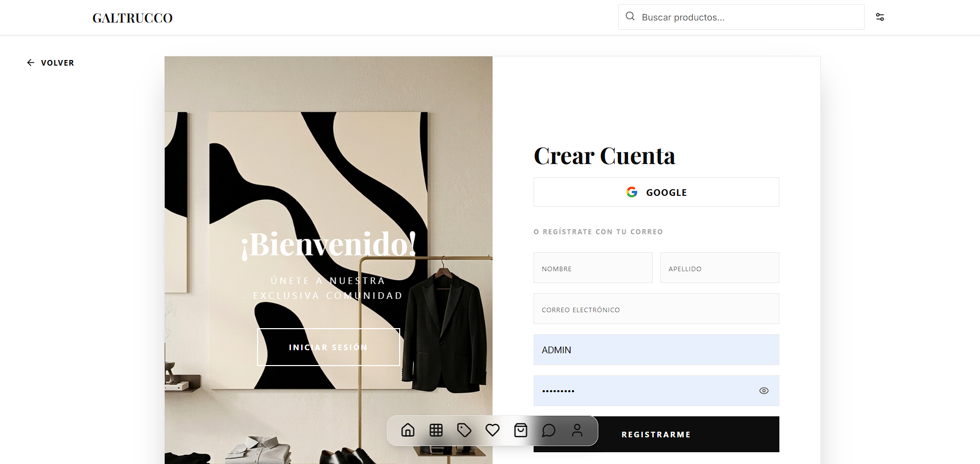Click the magnifier search icon

[x=630, y=16]
